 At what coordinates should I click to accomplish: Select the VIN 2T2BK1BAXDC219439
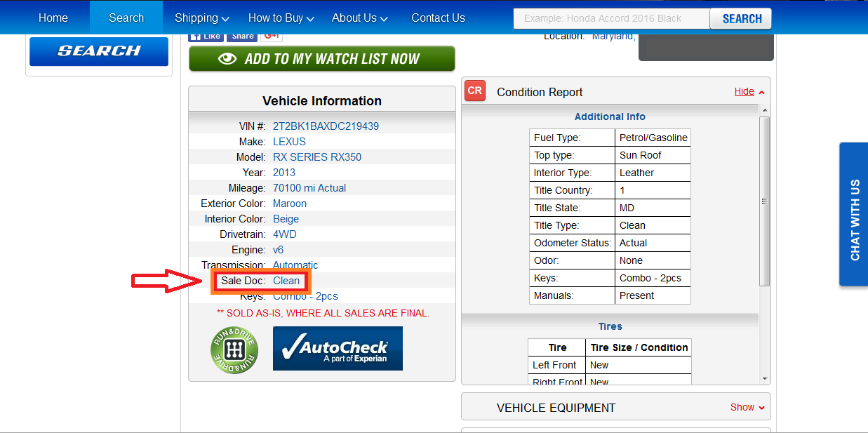(326, 126)
